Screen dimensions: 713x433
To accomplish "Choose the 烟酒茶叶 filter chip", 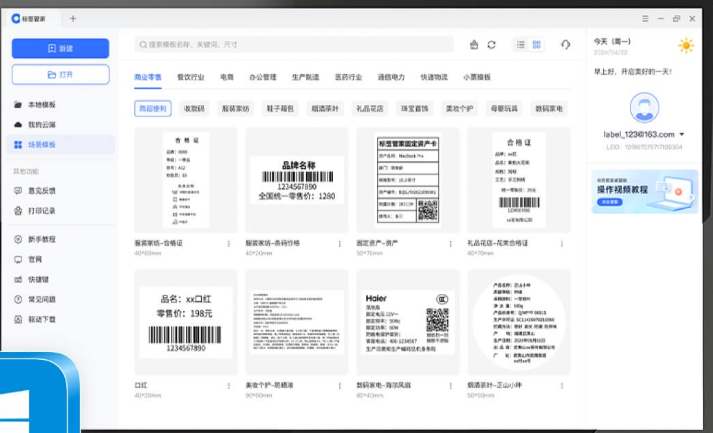I will (x=325, y=109).
